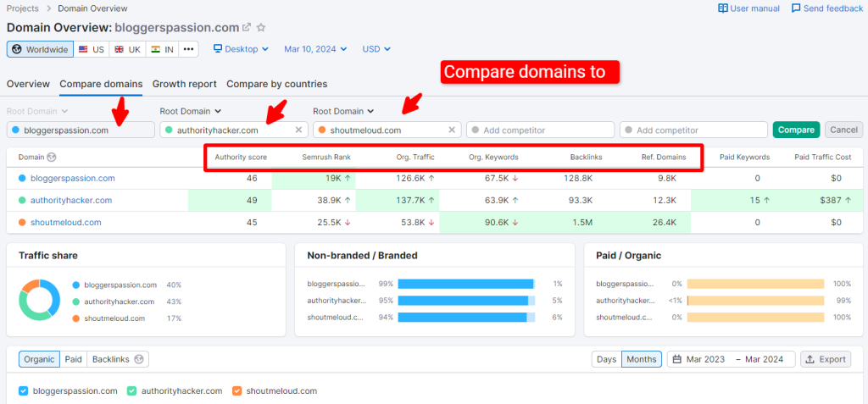Screen dimensions: 868x404
Task: Switch to the Compare domains tab
Action: point(101,84)
